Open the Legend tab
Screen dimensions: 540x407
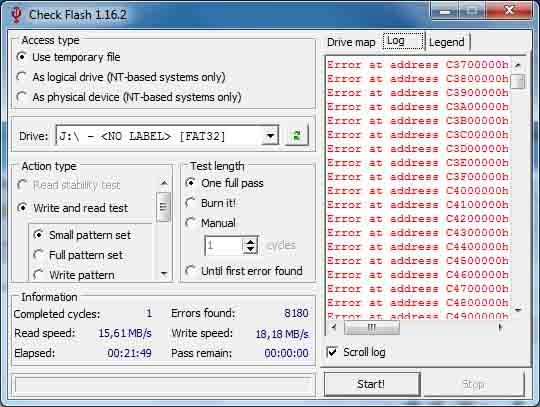[447, 42]
